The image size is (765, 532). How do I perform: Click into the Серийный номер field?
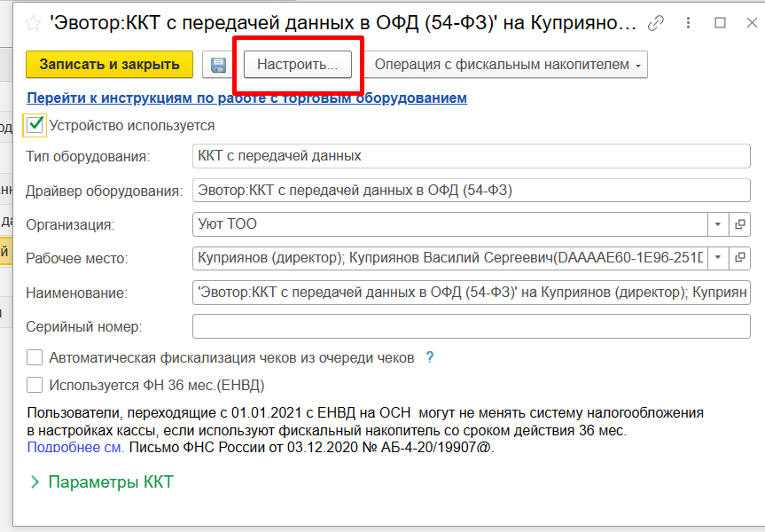(471, 326)
